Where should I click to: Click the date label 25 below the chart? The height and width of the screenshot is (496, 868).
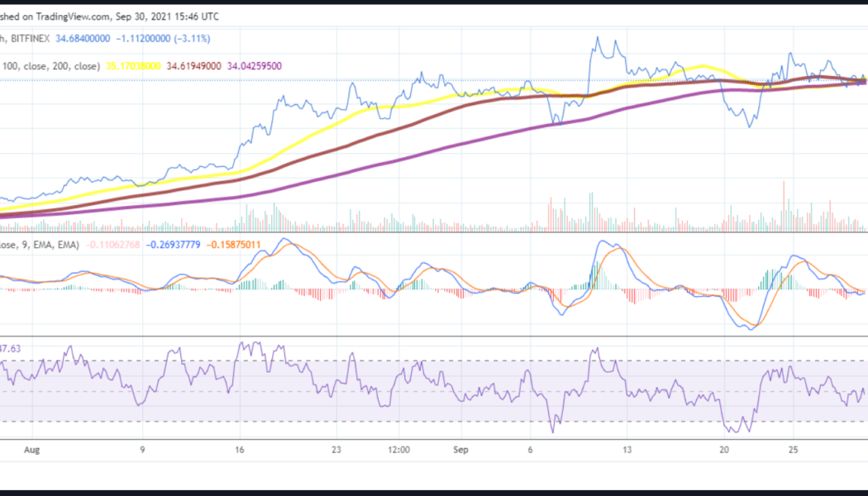click(x=793, y=450)
